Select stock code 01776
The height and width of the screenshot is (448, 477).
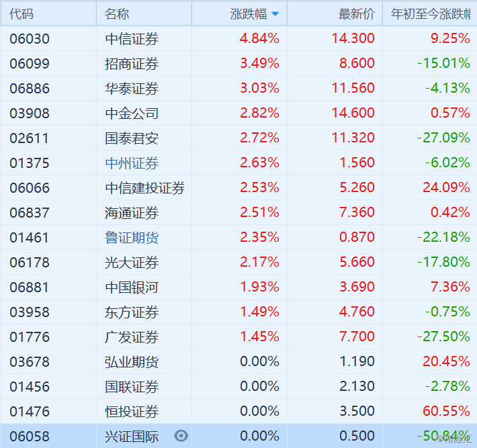pyautogui.click(x=30, y=337)
